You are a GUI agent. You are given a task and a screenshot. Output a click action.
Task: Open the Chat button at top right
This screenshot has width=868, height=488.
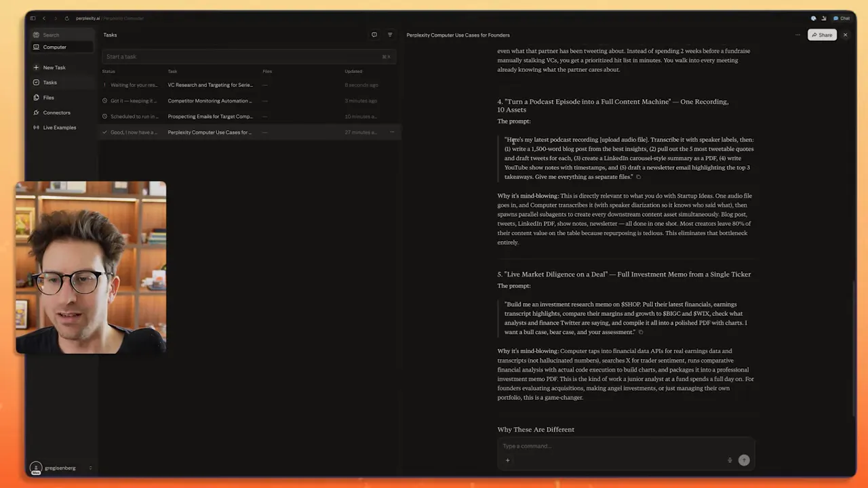click(x=842, y=18)
